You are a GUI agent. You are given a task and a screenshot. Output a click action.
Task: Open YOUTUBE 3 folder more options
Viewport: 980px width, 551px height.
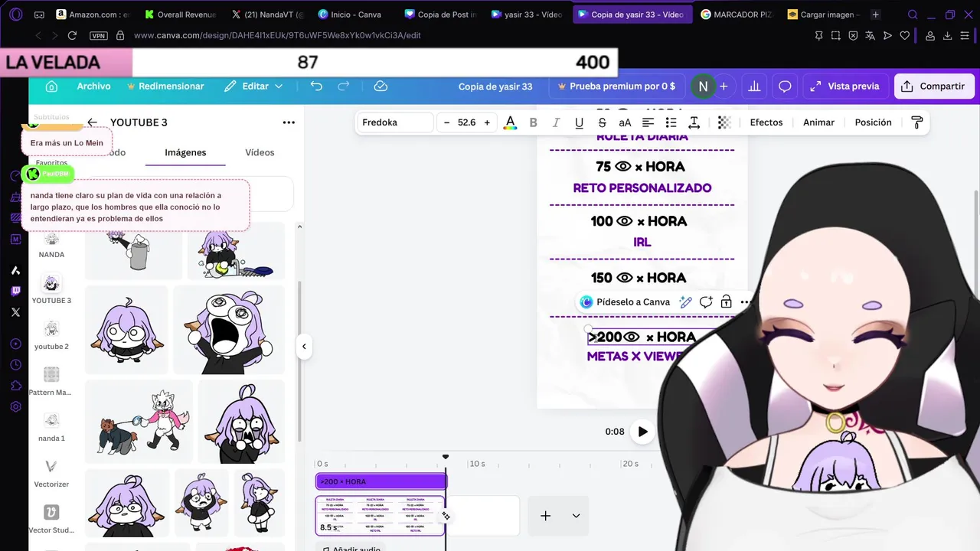pyautogui.click(x=289, y=122)
